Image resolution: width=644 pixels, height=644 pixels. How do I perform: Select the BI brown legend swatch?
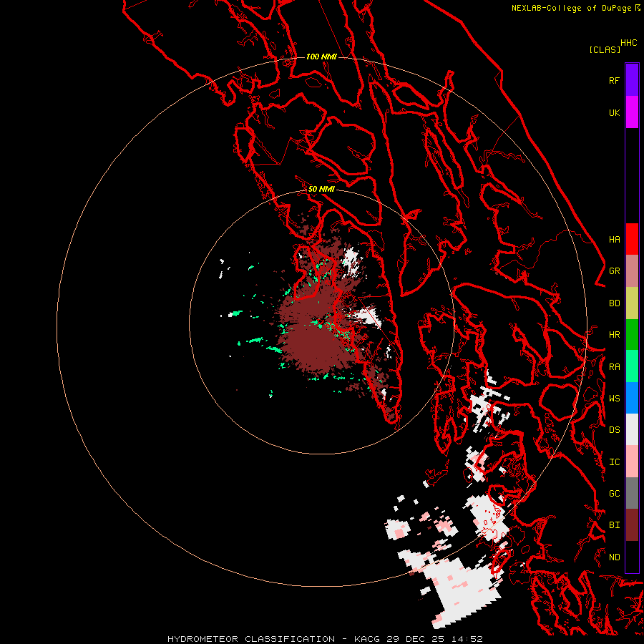(x=632, y=525)
